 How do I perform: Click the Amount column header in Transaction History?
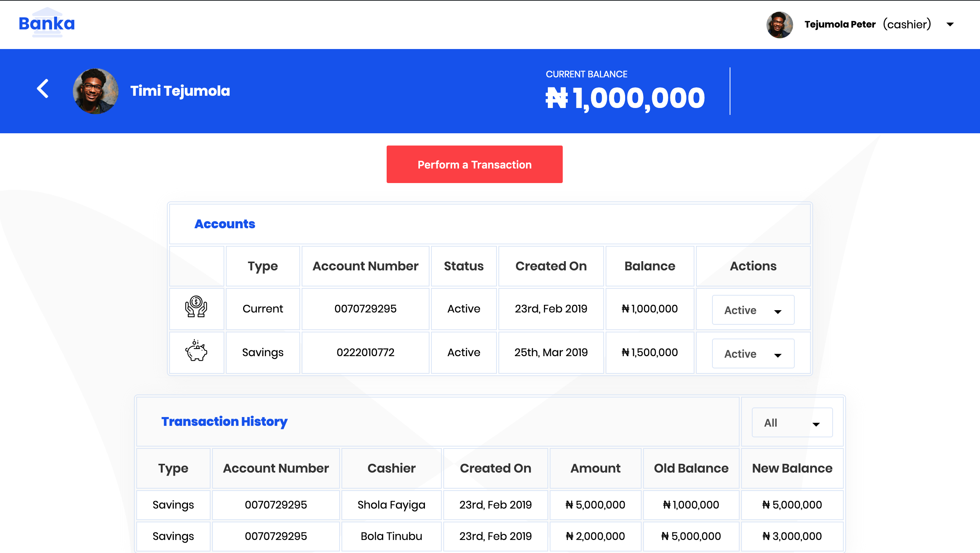(595, 468)
